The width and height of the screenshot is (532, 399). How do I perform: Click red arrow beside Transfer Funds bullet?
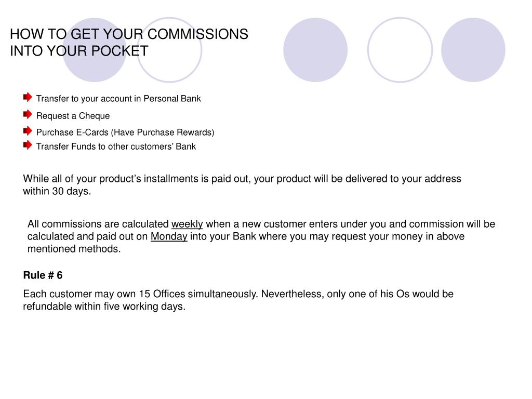[x=28, y=145]
